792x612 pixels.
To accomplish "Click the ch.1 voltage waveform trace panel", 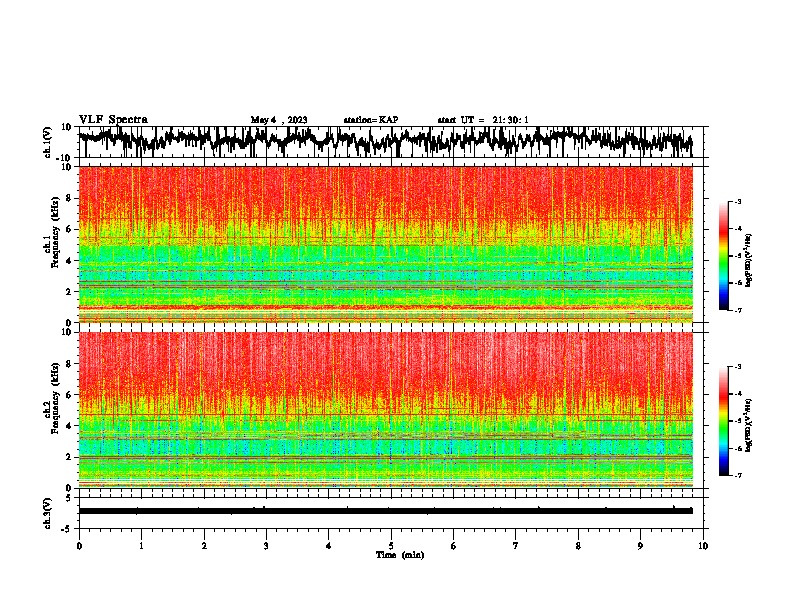I will point(391,142).
